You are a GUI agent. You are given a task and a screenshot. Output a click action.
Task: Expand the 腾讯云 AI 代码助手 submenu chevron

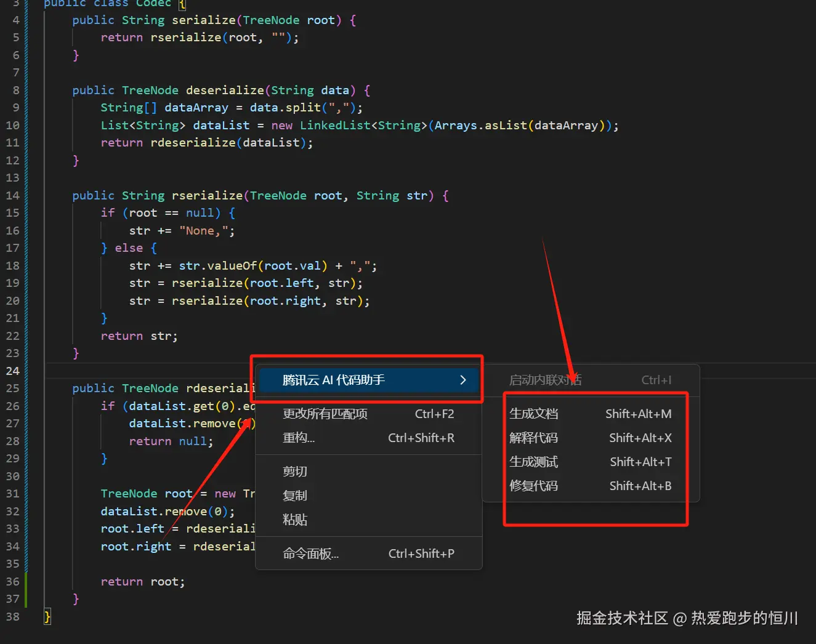[463, 380]
